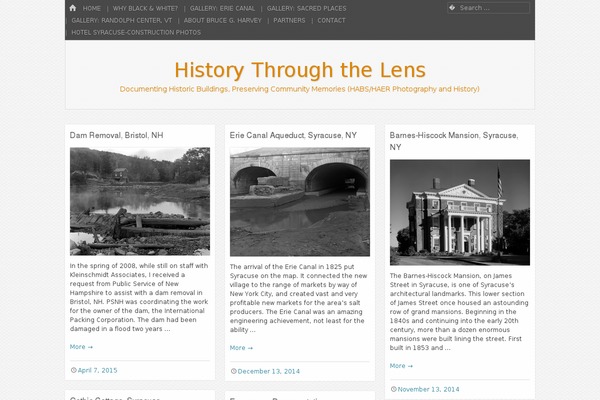Viewport: 600px width, 400px height.
Task: Open Erie Canal Aqueduct, Syracuse, NY title
Action: pos(293,135)
